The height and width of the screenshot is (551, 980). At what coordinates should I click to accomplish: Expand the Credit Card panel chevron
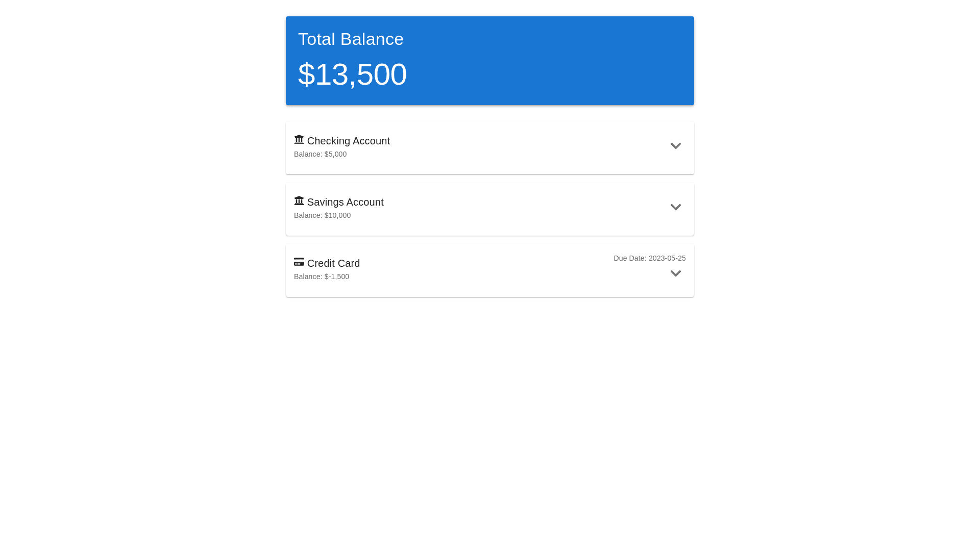(675, 273)
